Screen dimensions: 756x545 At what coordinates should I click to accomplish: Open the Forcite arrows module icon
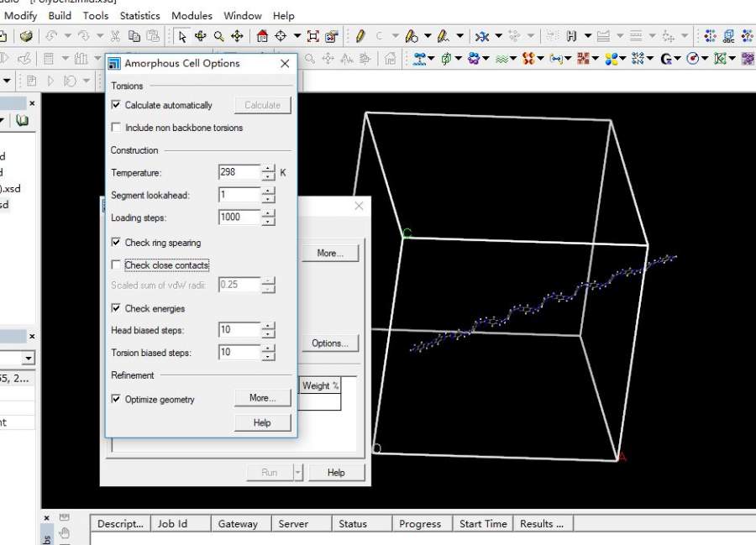click(x=638, y=59)
